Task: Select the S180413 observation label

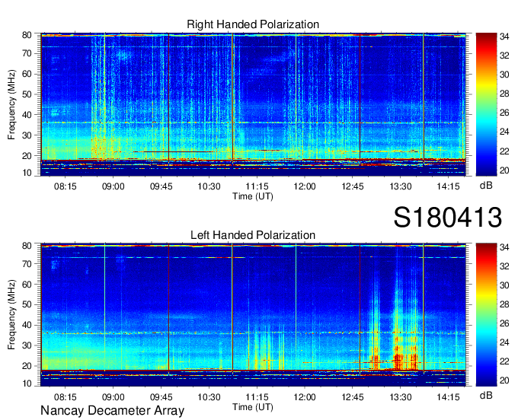Action: click(448, 217)
